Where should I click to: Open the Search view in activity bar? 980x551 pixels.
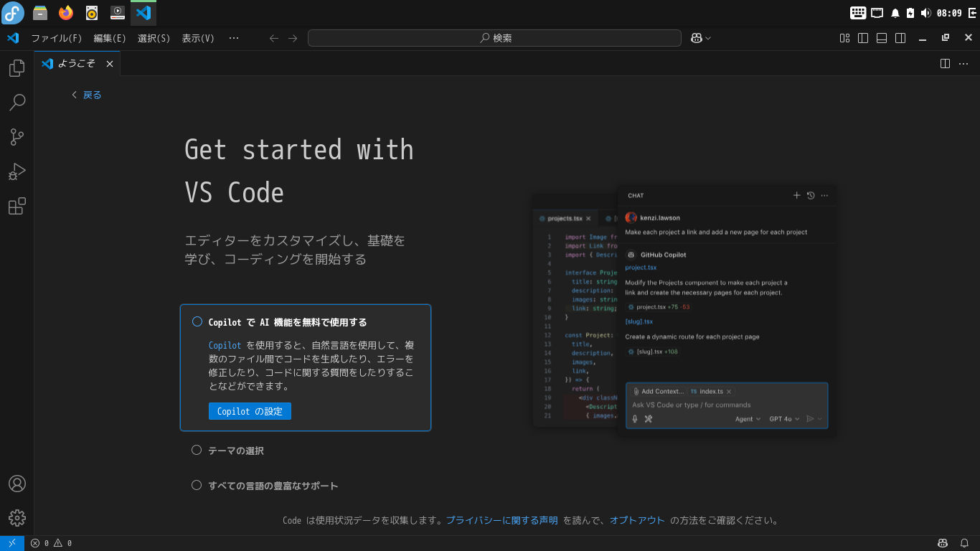click(x=17, y=103)
